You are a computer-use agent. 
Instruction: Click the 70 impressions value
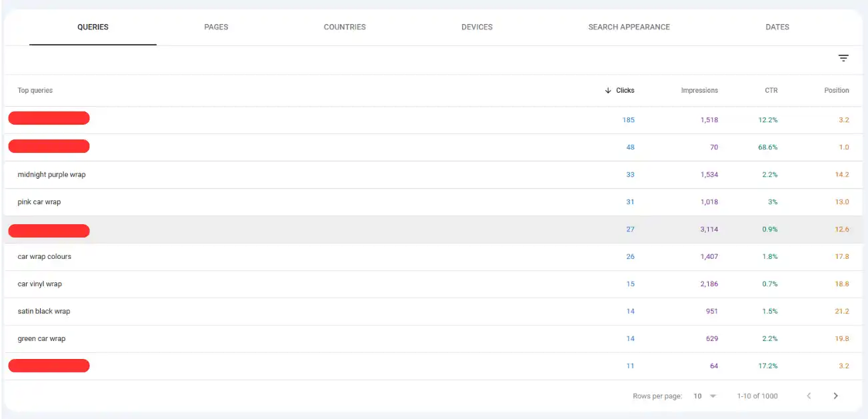714,147
